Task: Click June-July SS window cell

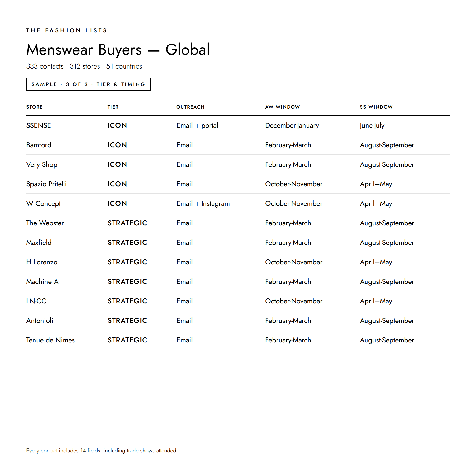Action: pyautogui.click(x=372, y=126)
